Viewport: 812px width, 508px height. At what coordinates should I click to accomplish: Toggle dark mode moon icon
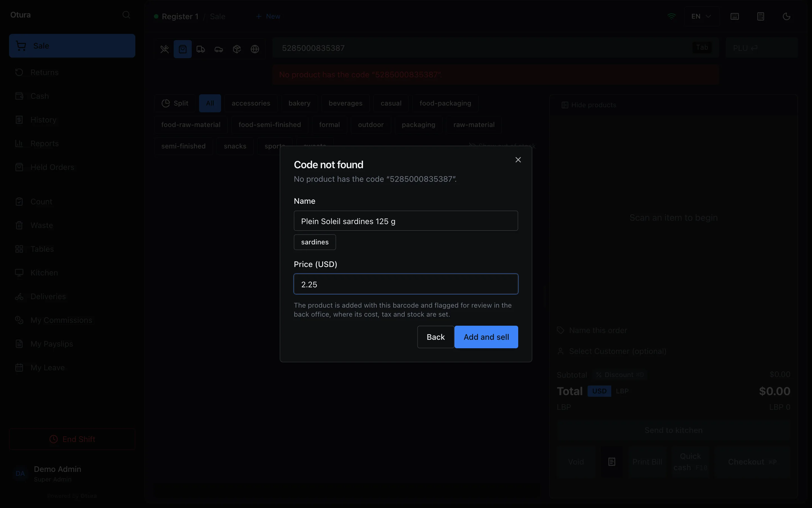(x=787, y=16)
